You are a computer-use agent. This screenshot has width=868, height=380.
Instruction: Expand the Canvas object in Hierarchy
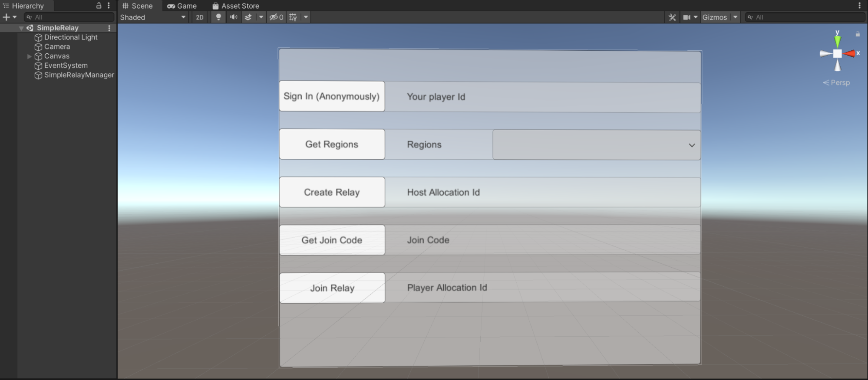29,56
